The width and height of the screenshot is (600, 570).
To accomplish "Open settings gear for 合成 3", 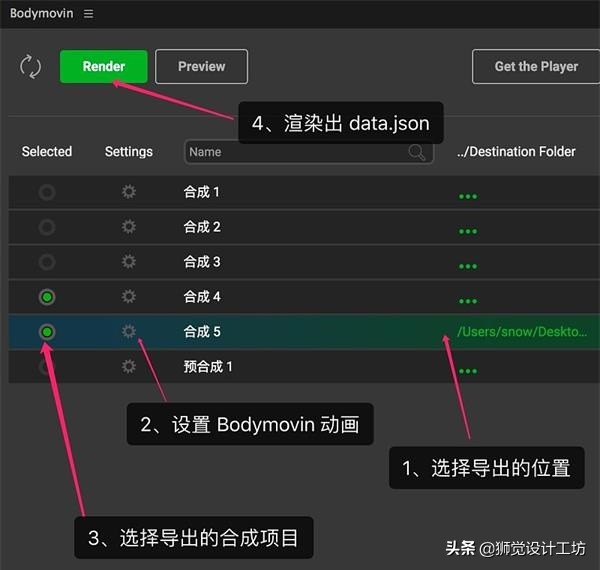I will point(129,262).
